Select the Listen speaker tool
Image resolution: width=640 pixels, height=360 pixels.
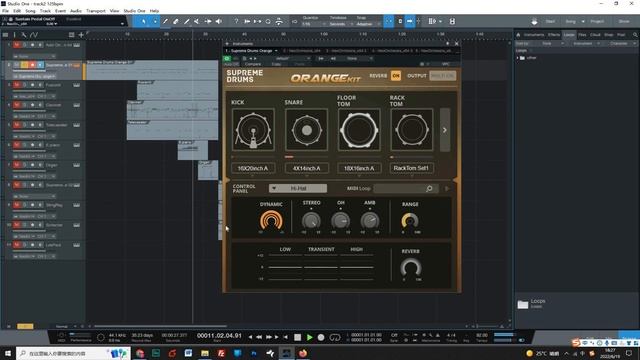tap(219, 21)
